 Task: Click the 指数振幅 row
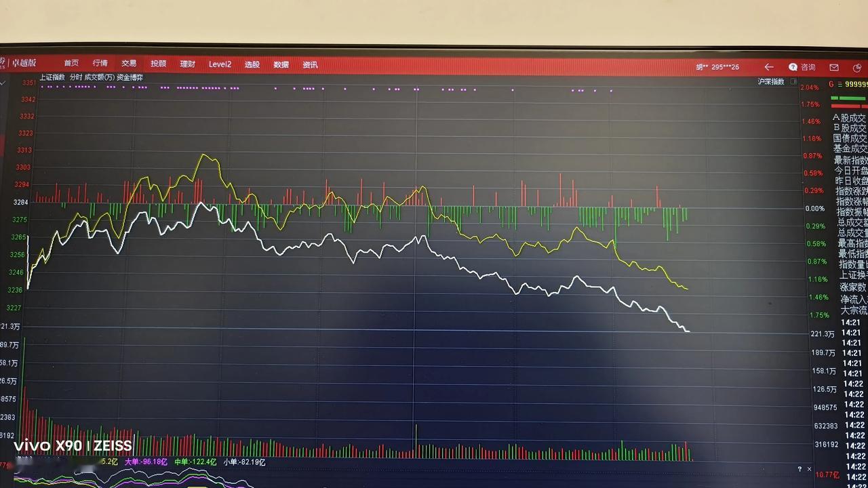pyautogui.click(x=852, y=212)
